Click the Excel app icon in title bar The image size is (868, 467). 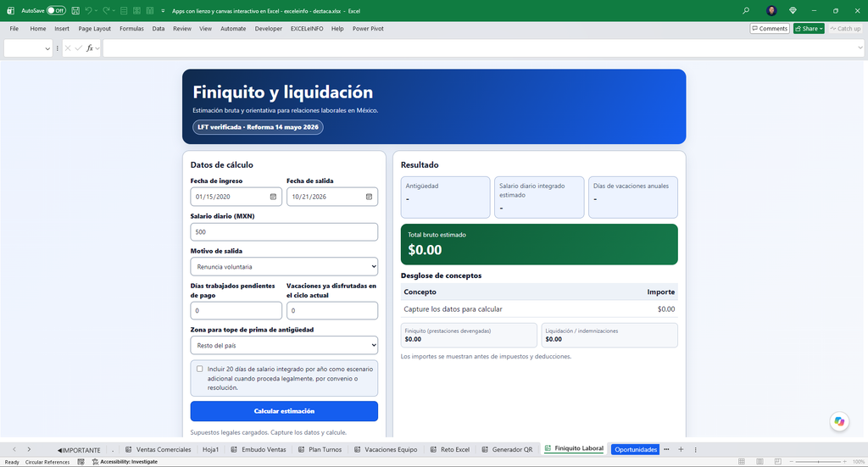(x=10, y=10)
